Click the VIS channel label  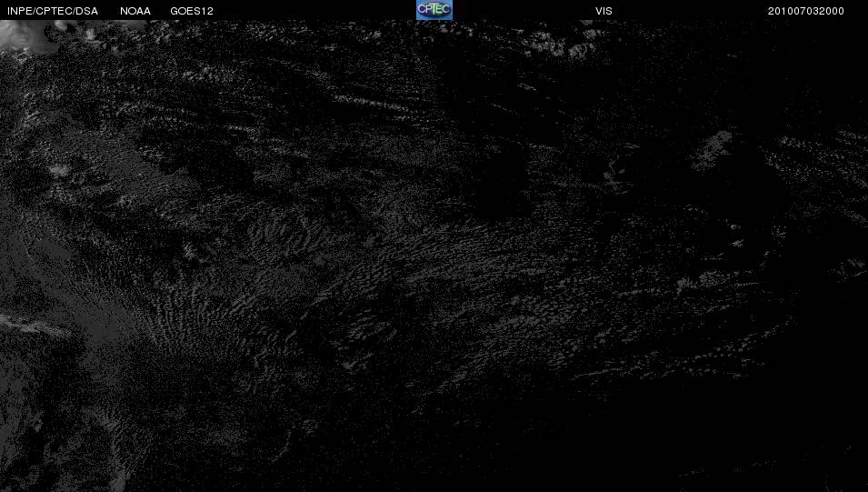click(x=604, y=11)
